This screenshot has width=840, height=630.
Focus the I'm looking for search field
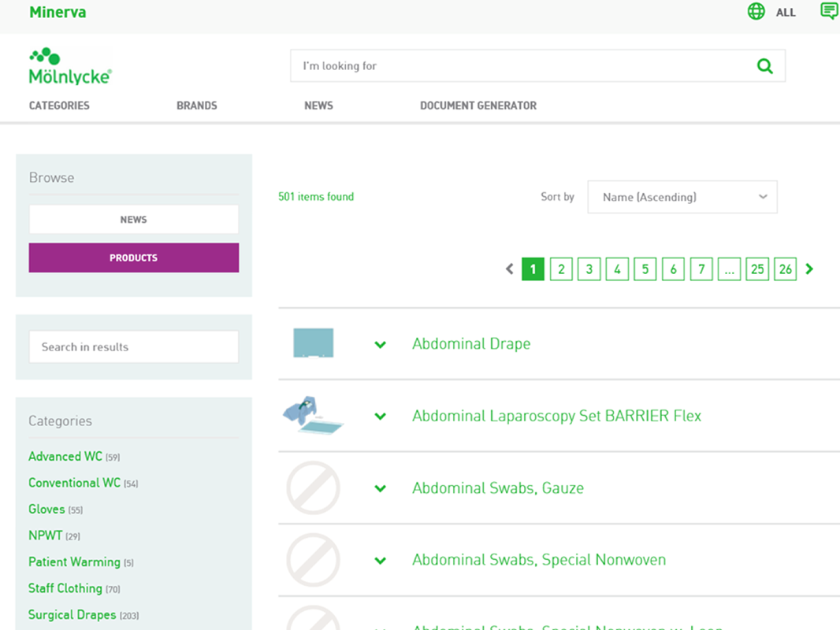tap(538, 66)
